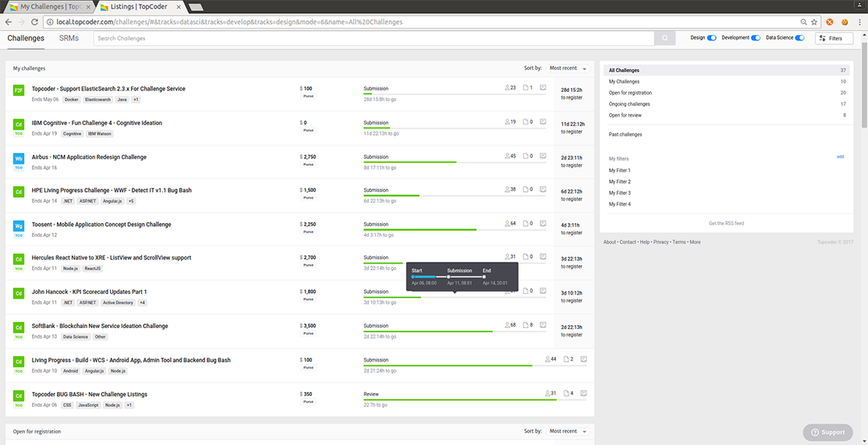
Task: Switch to the SRMs tab
Action: pos(69,38)
